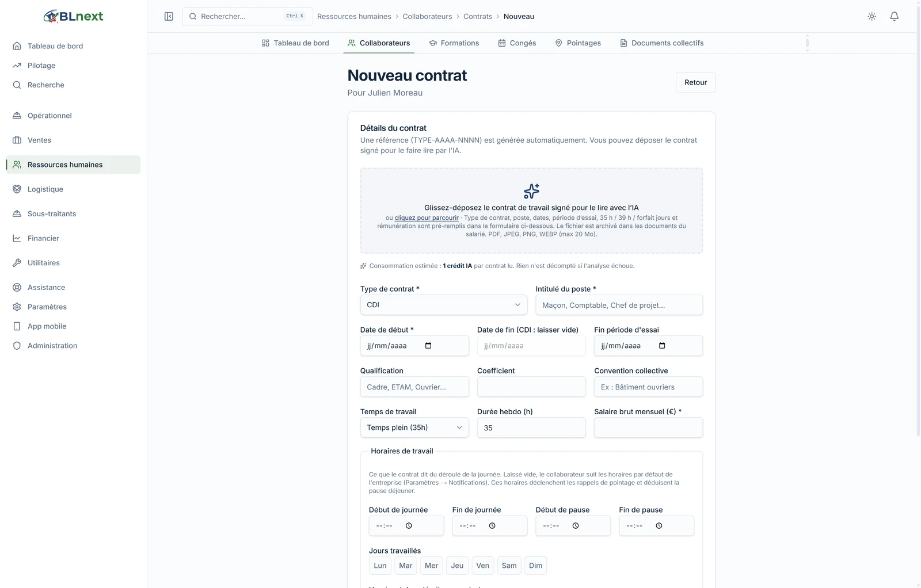Click the Salaire brut mensuel field
This screenshot has height=588, width=921.
tap(648, 427)
